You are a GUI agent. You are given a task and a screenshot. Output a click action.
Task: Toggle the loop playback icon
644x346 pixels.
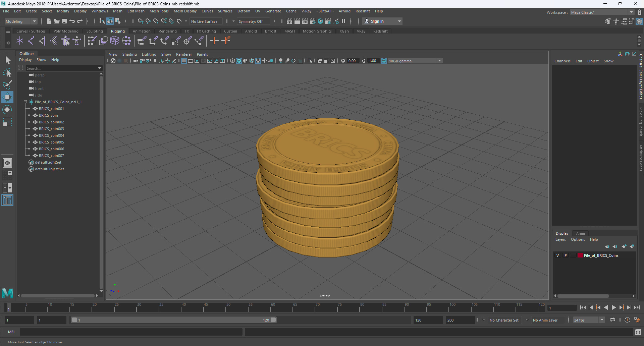pyautogui.click(x=612, y=320)
